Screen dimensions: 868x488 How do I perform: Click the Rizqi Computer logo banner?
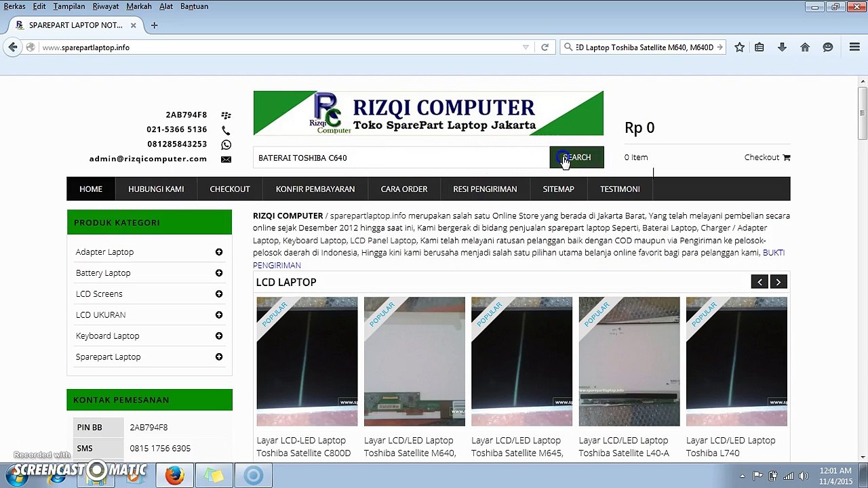(428, 113)
